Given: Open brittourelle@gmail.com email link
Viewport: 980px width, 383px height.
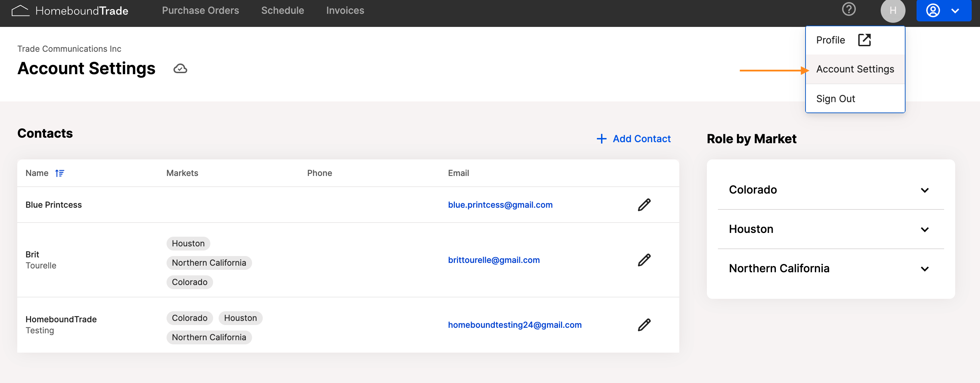Looking at the screenshot, I should [x=493, y=260].
